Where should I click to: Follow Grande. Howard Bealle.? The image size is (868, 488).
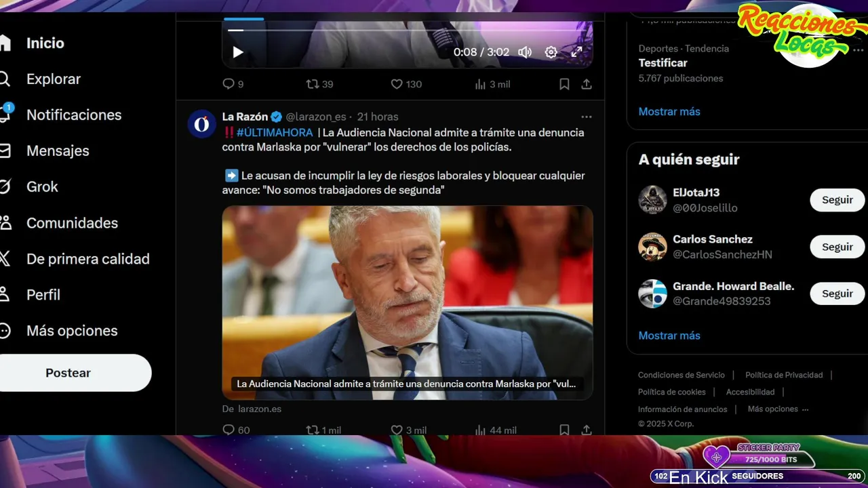tap(837, 293)
